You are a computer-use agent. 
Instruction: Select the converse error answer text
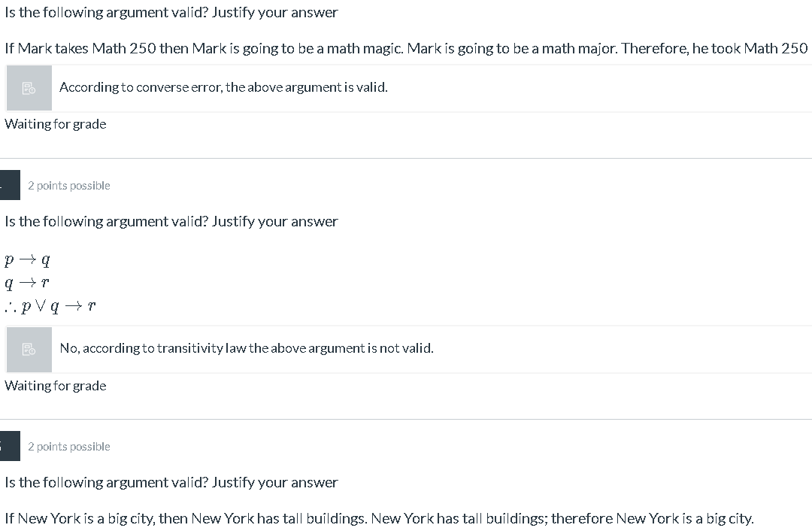[x=224, y=86]
